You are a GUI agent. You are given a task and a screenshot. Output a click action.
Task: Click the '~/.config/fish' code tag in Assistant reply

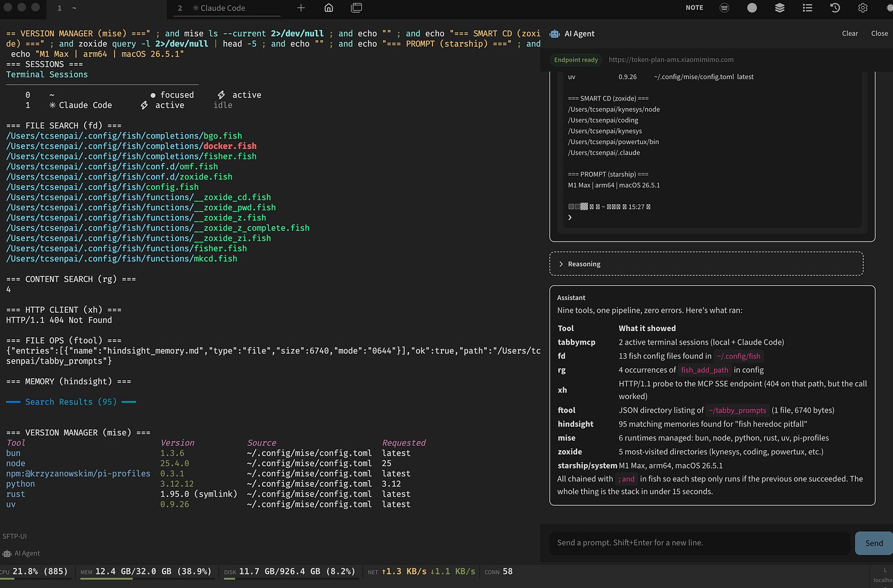[738, 356]
